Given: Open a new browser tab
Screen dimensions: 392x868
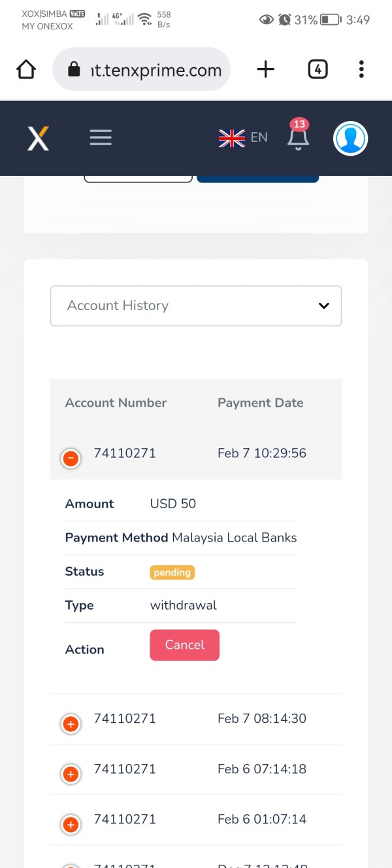Looking at the screenshot, I should coord(265,69).
